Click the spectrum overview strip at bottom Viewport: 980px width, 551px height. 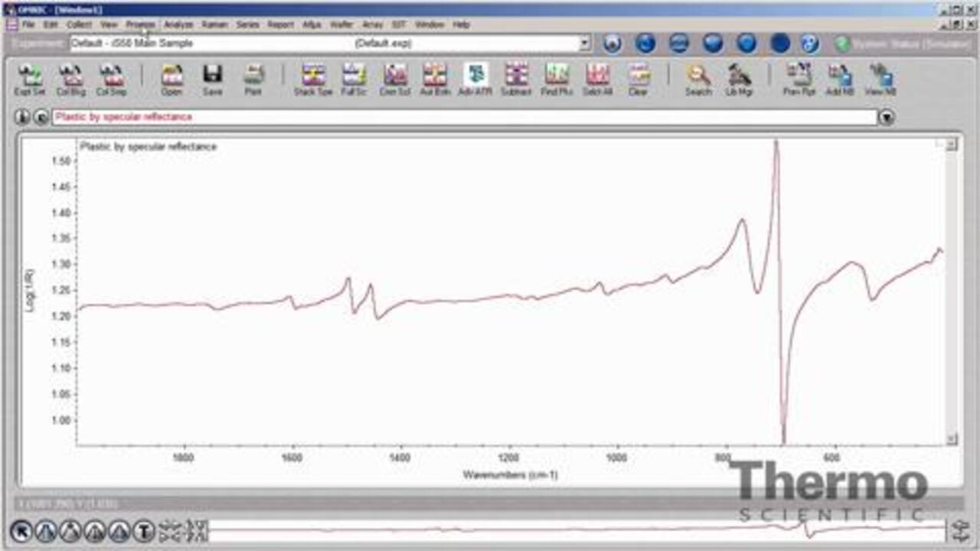(574, 530)
